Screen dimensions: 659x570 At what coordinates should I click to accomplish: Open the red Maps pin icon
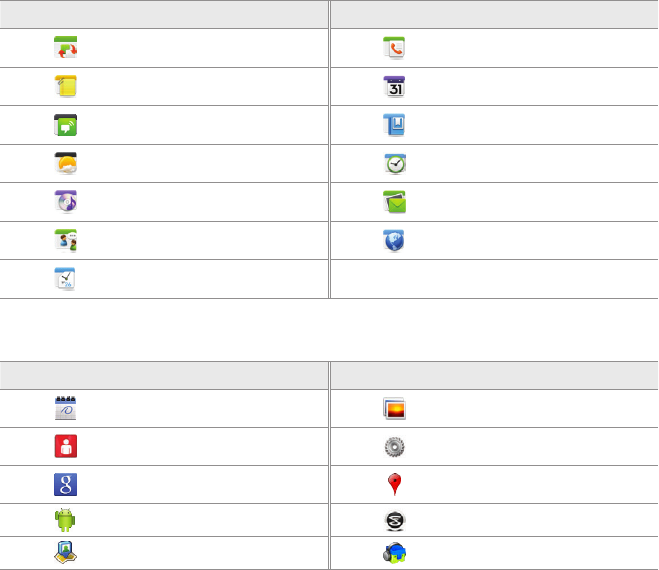[x=395, y=485]
